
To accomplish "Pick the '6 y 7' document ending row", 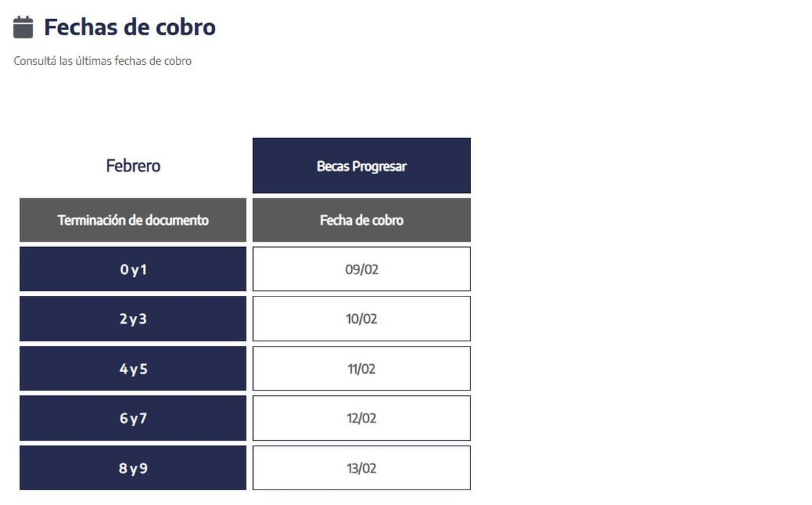I will click(x=133, y=418).
